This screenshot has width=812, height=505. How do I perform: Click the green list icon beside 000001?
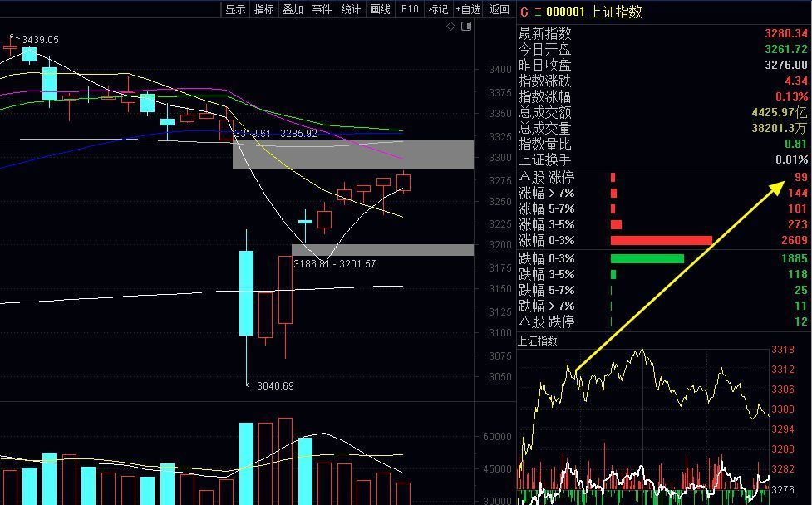tap(537, 12)
